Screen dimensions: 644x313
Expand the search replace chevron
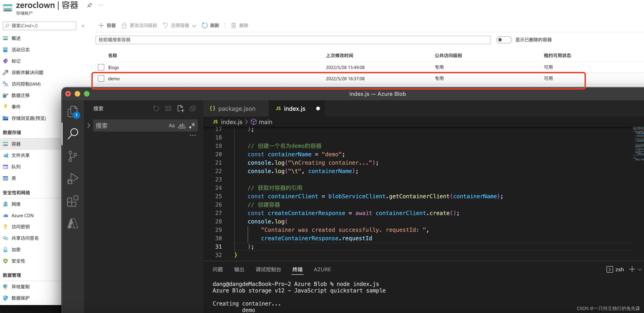click(89, 125)
